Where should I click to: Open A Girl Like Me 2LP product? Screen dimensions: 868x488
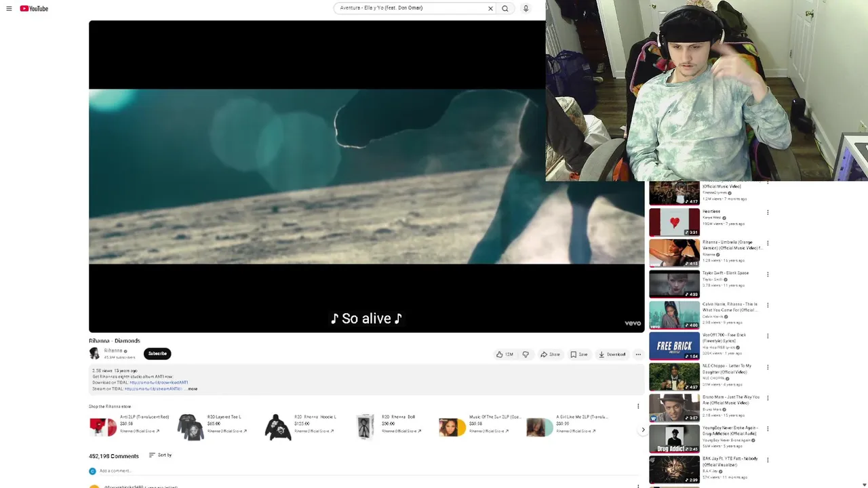(x=567, y=426)
